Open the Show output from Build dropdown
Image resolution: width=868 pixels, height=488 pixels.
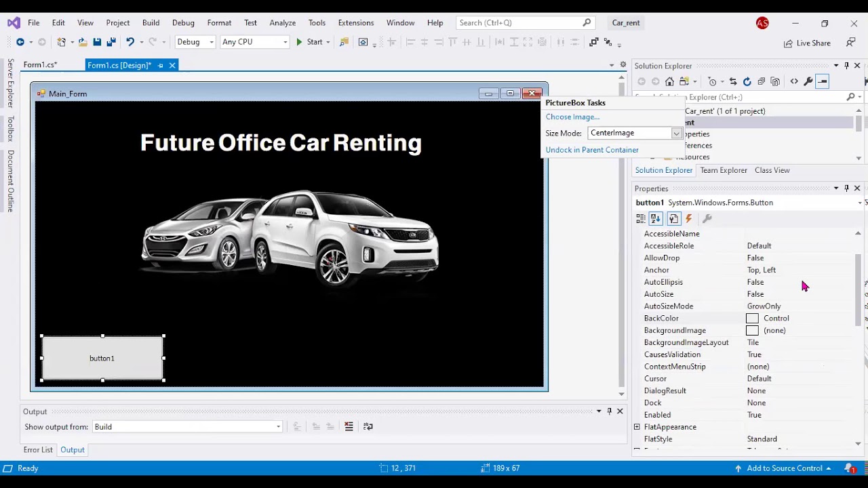click(x=278, y=427)
